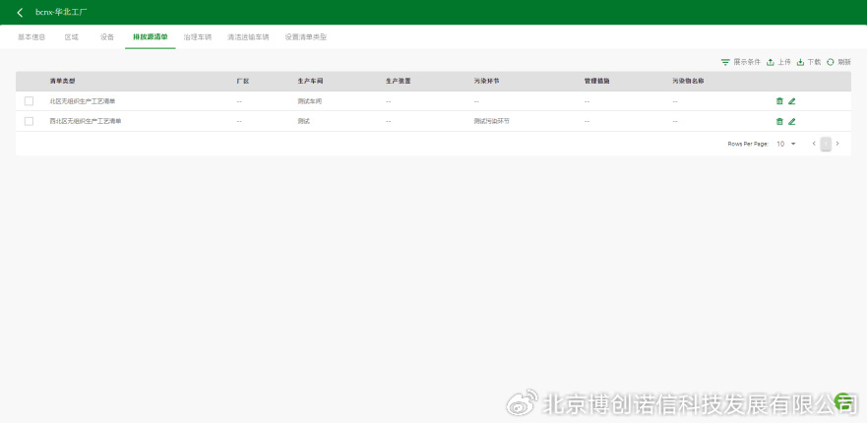This screenshot has height=424, width=868.
Task: Click the 下载 download icon
Action: pyautogui.click(x=800, y=62)
